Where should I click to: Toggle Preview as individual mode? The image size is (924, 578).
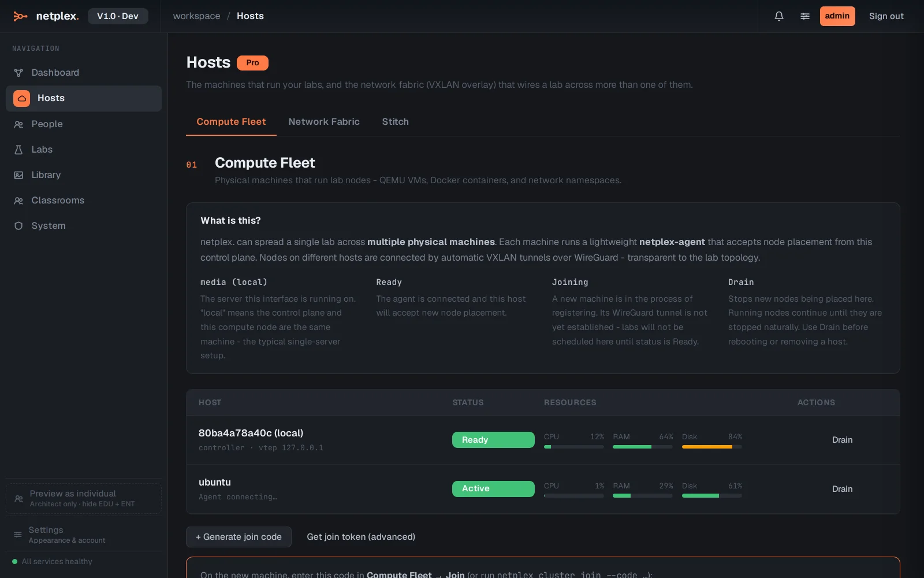(84, 498)
